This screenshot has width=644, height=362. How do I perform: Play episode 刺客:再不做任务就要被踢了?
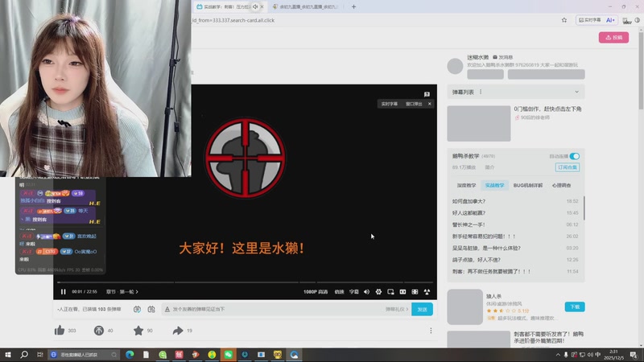click(x=515, y=271)
